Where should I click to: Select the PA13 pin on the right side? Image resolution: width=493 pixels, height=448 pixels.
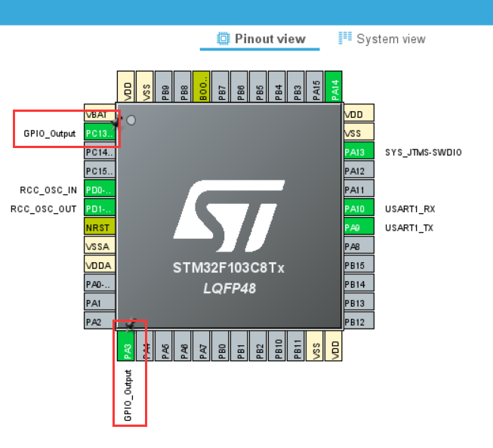pyautogui.click(x=359, y=152)
